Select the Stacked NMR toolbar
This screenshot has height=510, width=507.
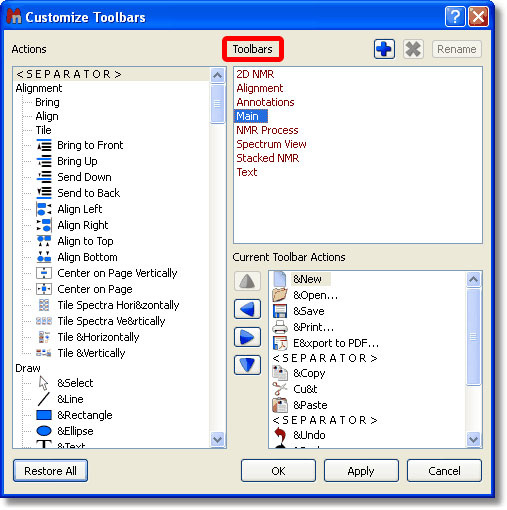[x=268, y=158]
